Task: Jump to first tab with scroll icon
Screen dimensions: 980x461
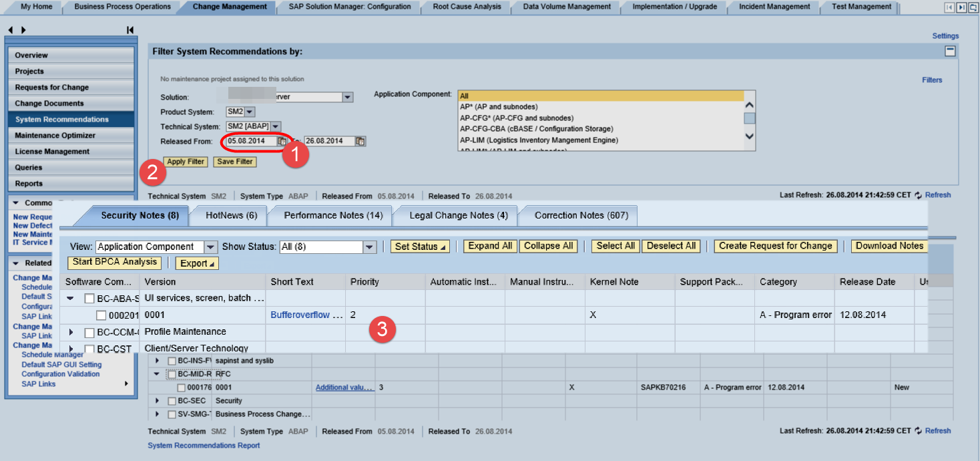Action: coord(949,7)
